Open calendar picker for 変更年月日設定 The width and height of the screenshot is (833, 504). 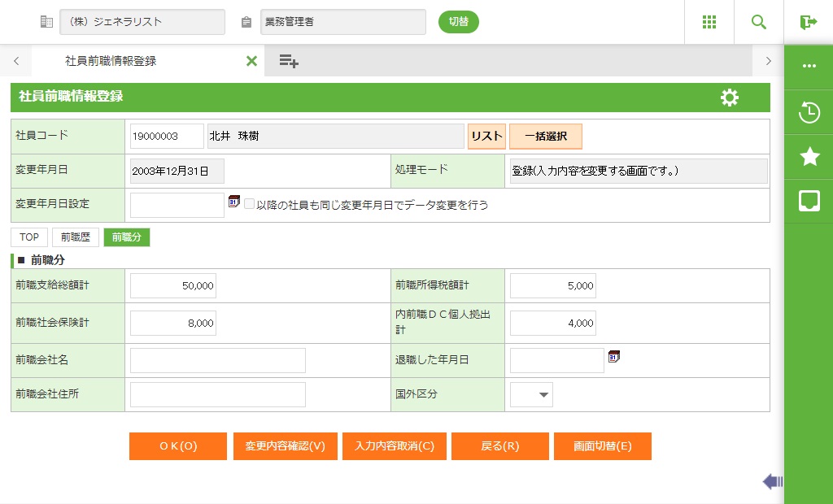[234, 202]
